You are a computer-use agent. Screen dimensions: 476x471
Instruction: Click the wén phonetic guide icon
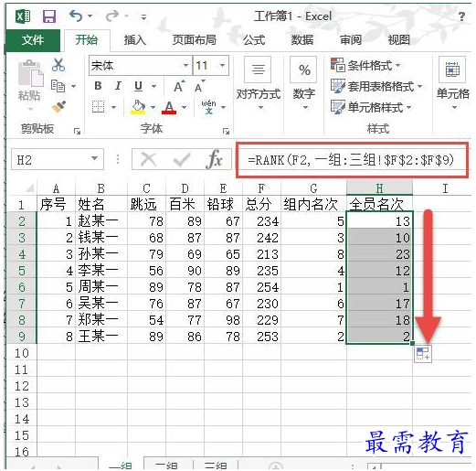point(209,107)
